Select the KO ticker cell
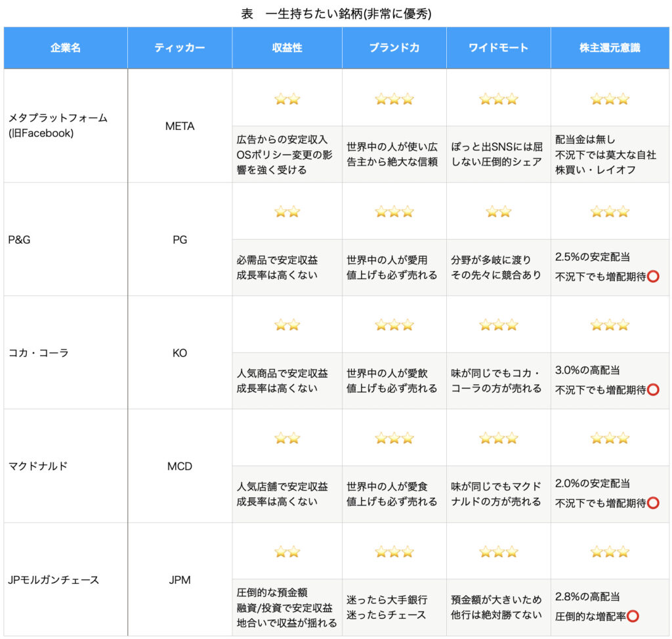Screen dimensions: 672x639 pyautogui.click(x=180, y=353)
